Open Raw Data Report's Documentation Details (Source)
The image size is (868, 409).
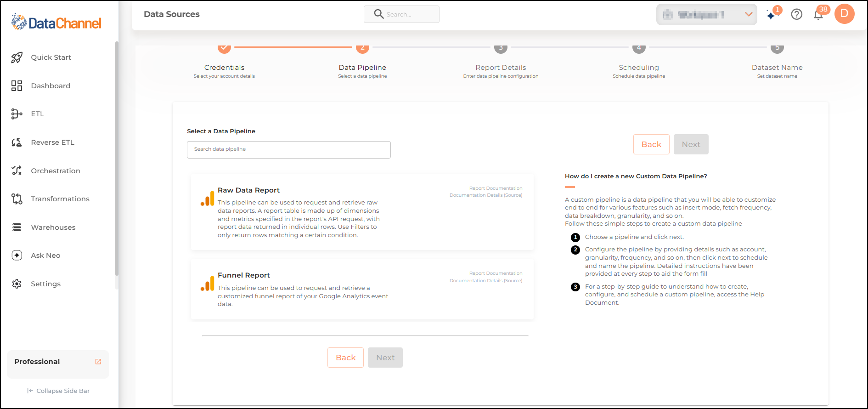point(486,195)
